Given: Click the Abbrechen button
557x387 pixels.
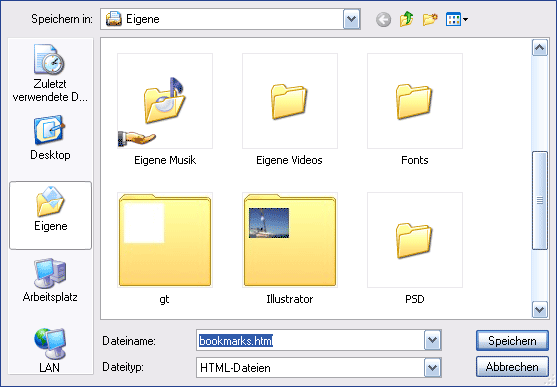Looking at the screenshot, I should click(512, 367).
